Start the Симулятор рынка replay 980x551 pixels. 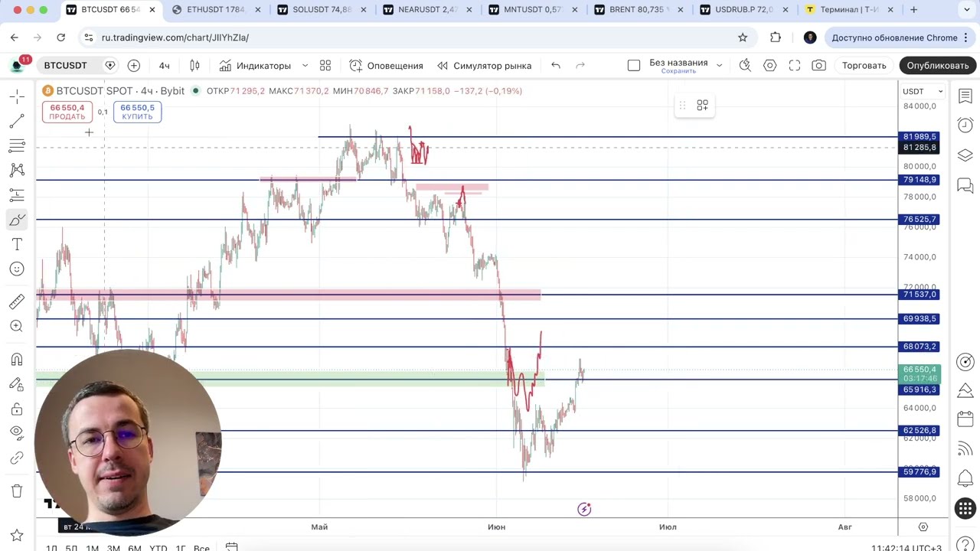point(484,65)
